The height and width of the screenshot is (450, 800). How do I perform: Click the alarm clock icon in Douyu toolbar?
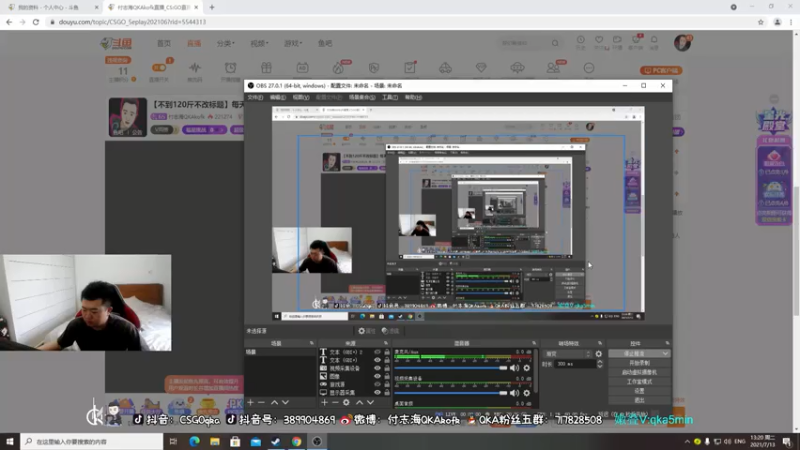pos(231,67)
